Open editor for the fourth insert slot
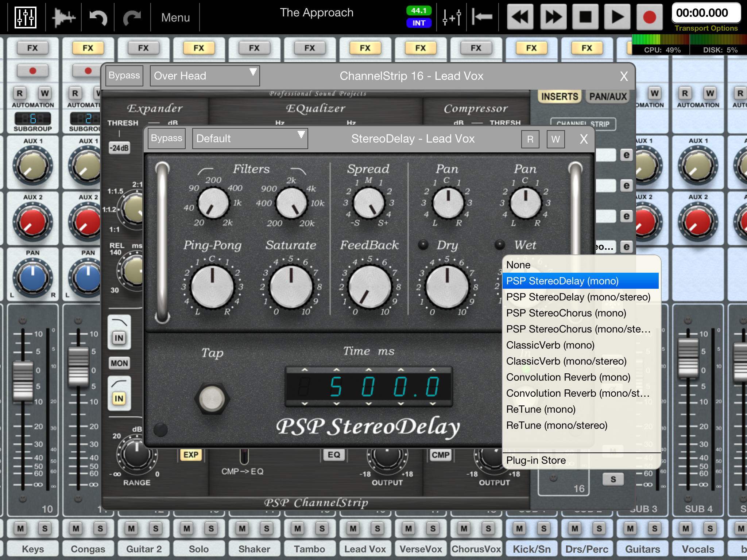 point(626,247)
